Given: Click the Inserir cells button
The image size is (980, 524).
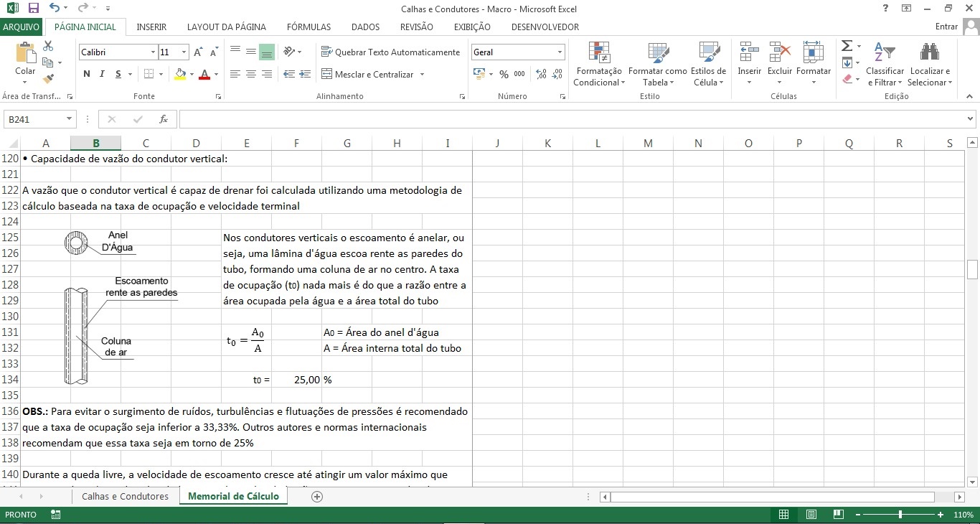Looking at the screenshot, I should [750, 64].
